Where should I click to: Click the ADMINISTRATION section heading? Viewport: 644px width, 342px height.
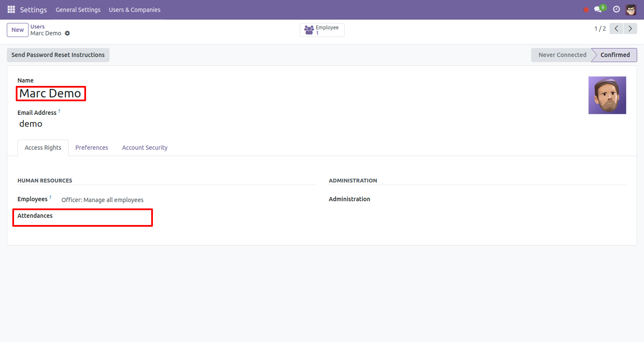coord(353,180)
